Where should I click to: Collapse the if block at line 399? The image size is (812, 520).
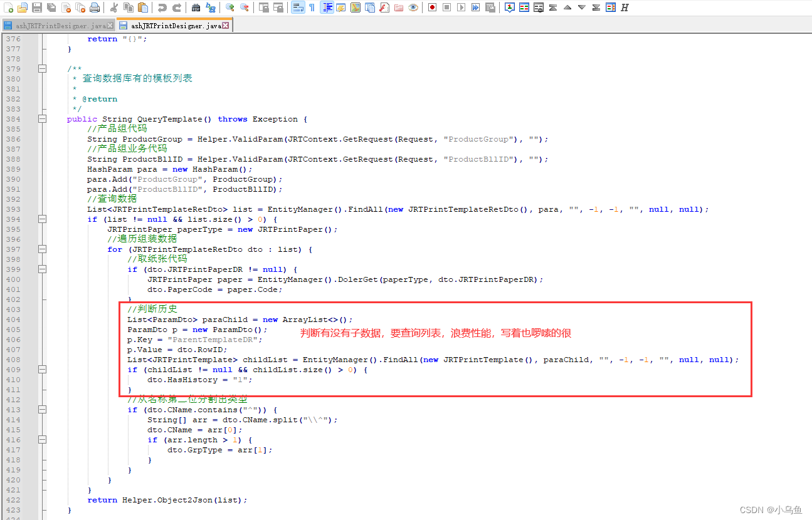click(x=42, y=269)
